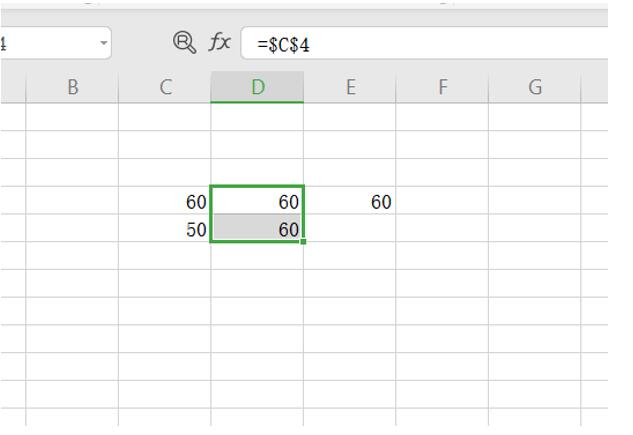Screen dimensions: 633x435
Task: Click the gray shaded cell D5 with 60
Action: coord(257,229)
